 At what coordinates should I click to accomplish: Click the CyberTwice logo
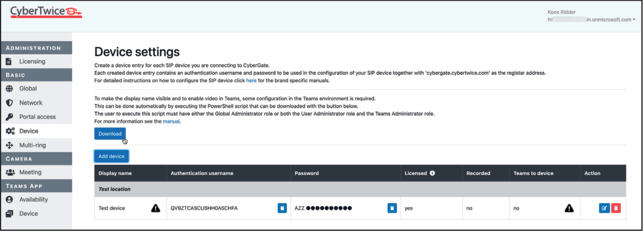click(x=46, y=12)
